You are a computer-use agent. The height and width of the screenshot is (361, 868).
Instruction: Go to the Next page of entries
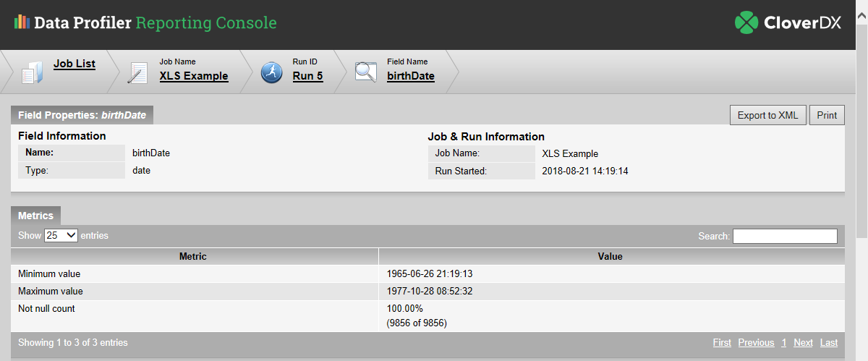[x=803, y=342]
